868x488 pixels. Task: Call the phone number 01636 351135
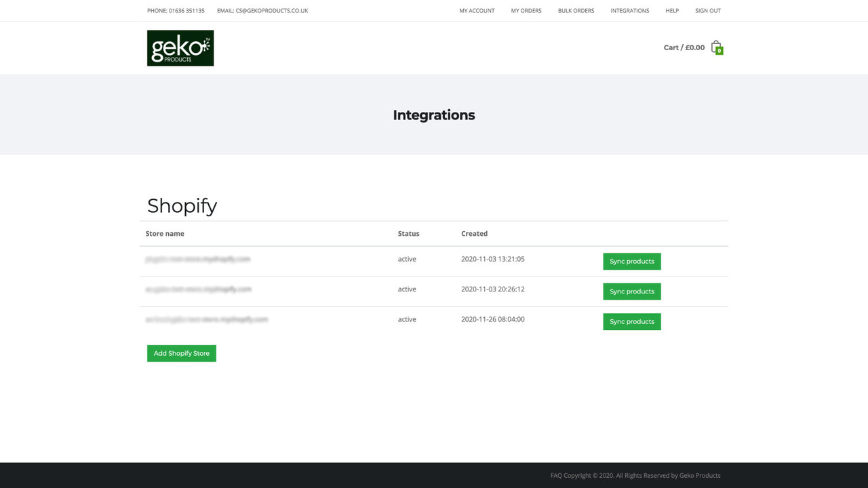pos(175,10)
